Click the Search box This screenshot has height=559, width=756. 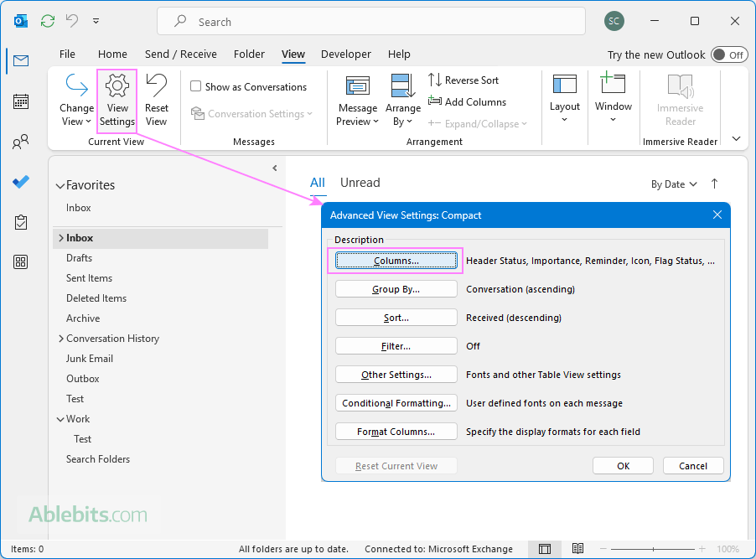click(371, 22)
